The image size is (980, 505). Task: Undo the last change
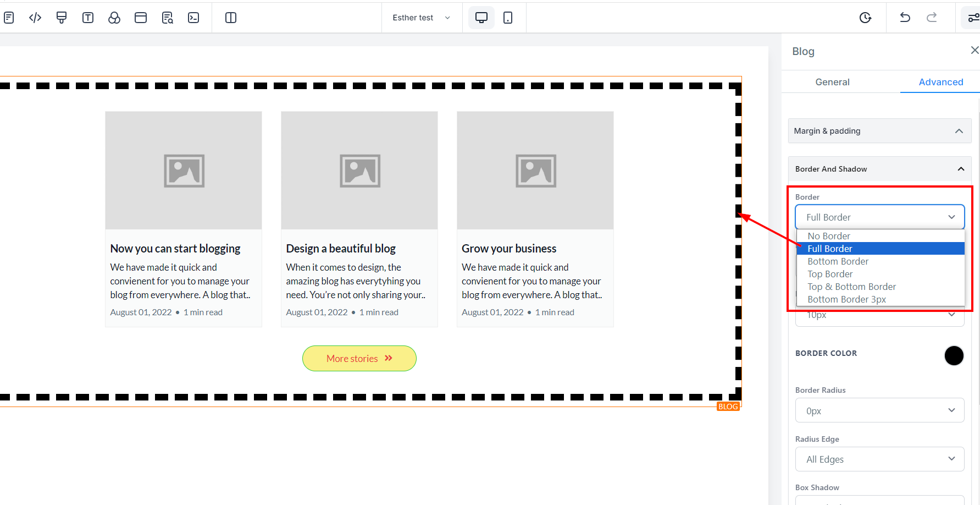[x=905, y=18]
